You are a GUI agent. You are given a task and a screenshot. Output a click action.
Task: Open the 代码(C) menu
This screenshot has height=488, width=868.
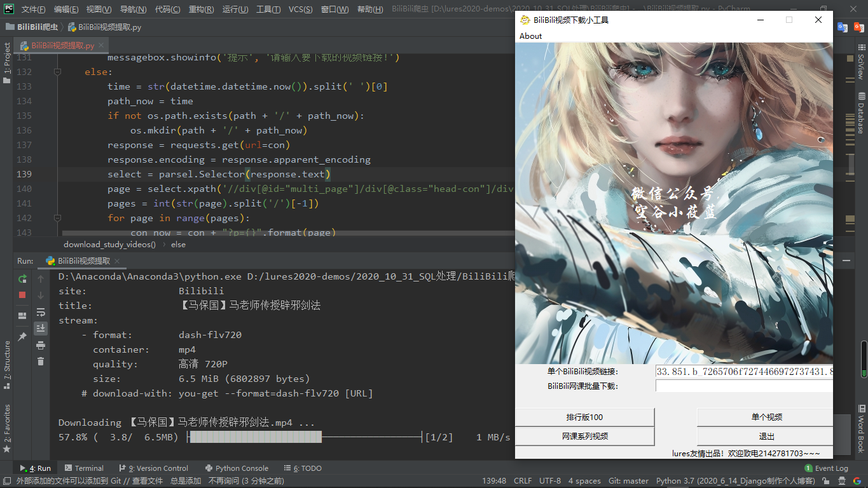[168, 10]
